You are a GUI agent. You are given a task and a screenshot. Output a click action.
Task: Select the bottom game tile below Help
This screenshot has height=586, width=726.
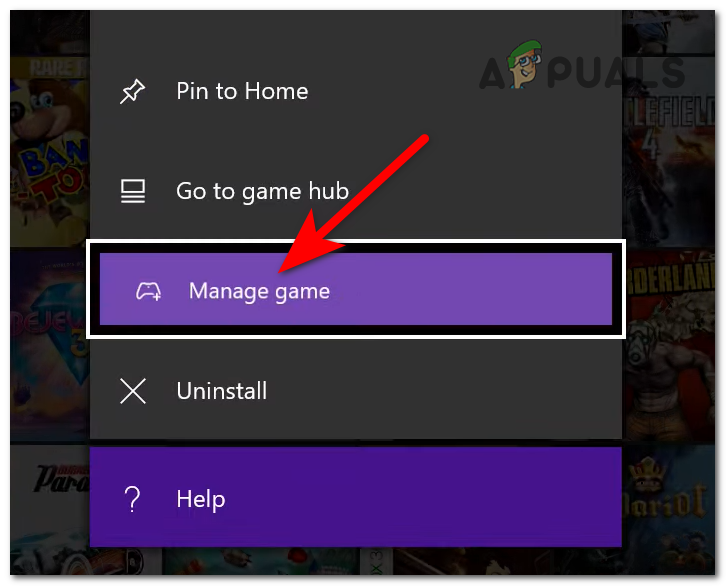point(261,561)
